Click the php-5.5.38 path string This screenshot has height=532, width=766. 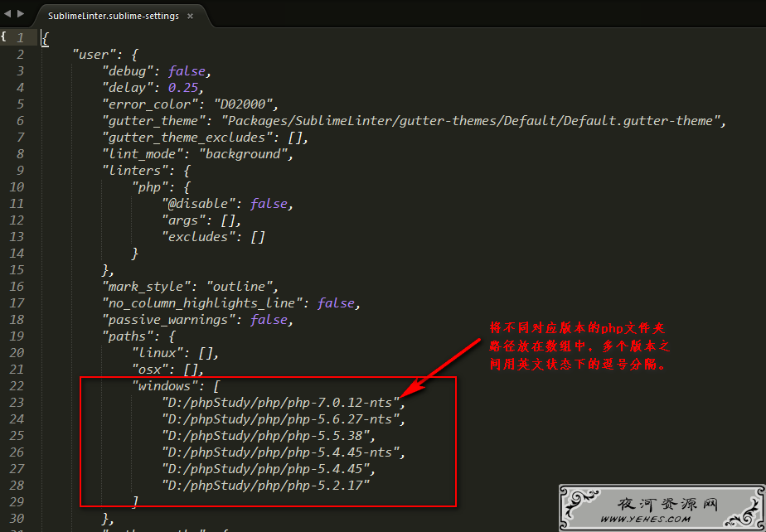pyautogui.click(x=266, y=436)
